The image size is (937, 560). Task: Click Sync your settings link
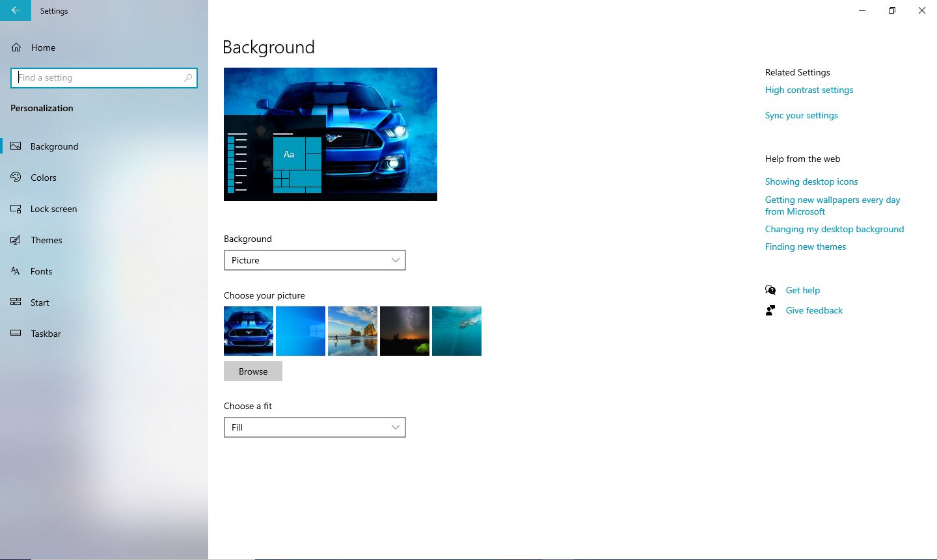click(801, 116)
